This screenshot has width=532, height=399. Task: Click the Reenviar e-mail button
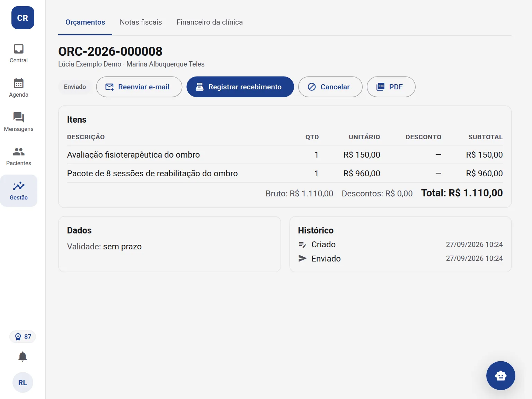pos(139,87)
